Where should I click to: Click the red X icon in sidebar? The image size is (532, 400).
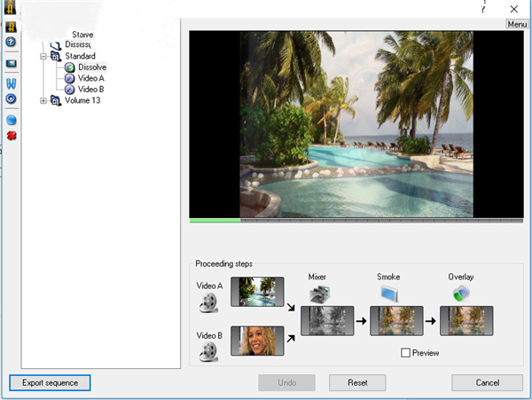[x=12, y=136]
